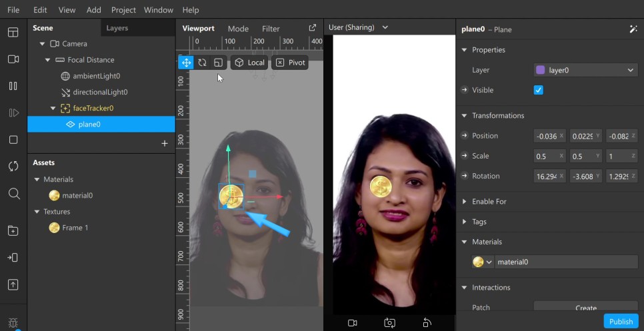Click the Publish button
Image resolution: width=644 pixels, height=331 pixels.
[x=621, y=322]
